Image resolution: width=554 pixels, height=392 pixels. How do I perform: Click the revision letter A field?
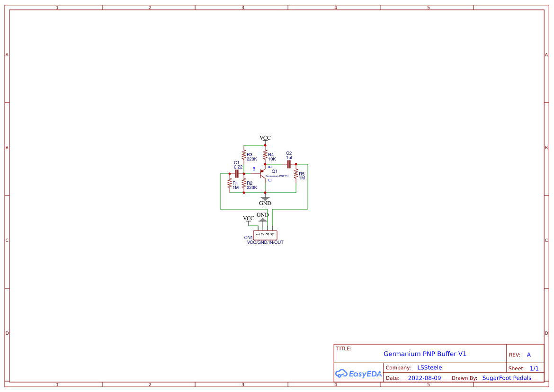[528, 355]
